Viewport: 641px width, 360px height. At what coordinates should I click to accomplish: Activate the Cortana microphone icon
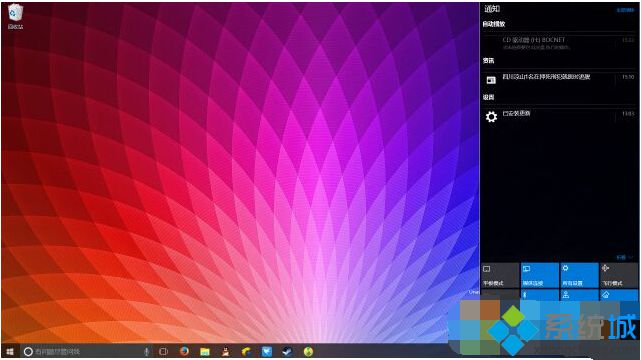point(146,351)
